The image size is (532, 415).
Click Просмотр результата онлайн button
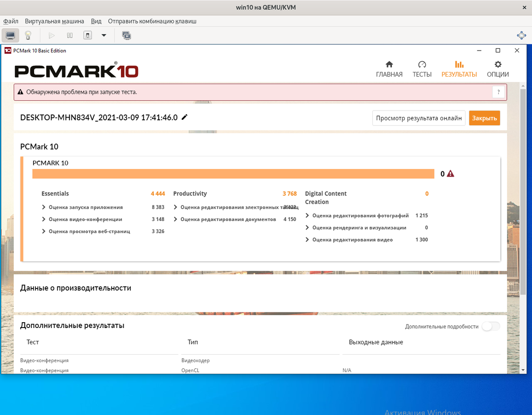419,118
